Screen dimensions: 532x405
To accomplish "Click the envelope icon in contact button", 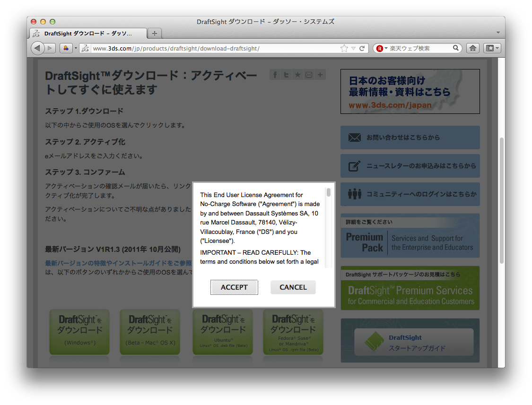I will [355, 138].
